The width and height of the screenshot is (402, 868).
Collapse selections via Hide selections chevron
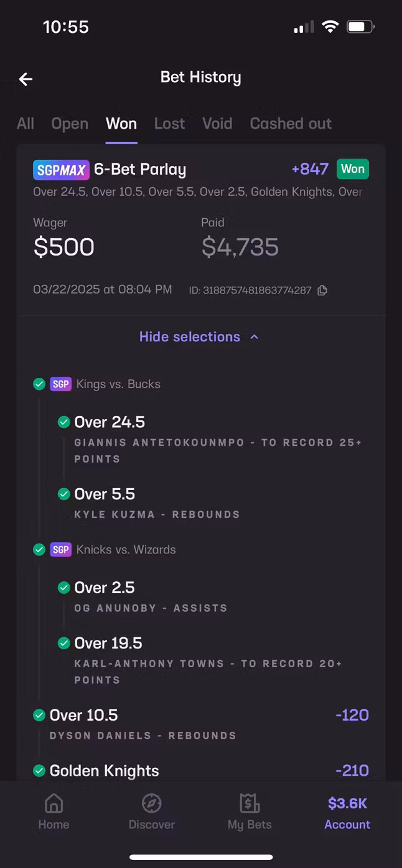coord(254,337)
